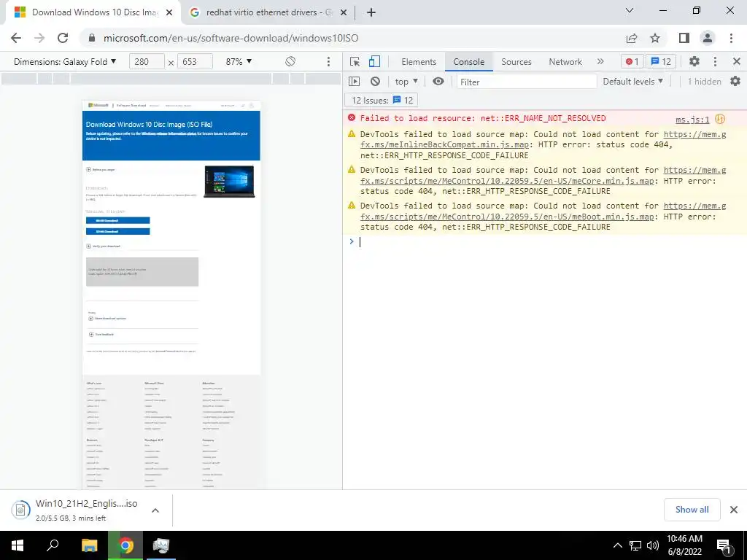Screen dimensions: 747x560
Task: Open the ms.js:1 source link
Action: point(692,119)
